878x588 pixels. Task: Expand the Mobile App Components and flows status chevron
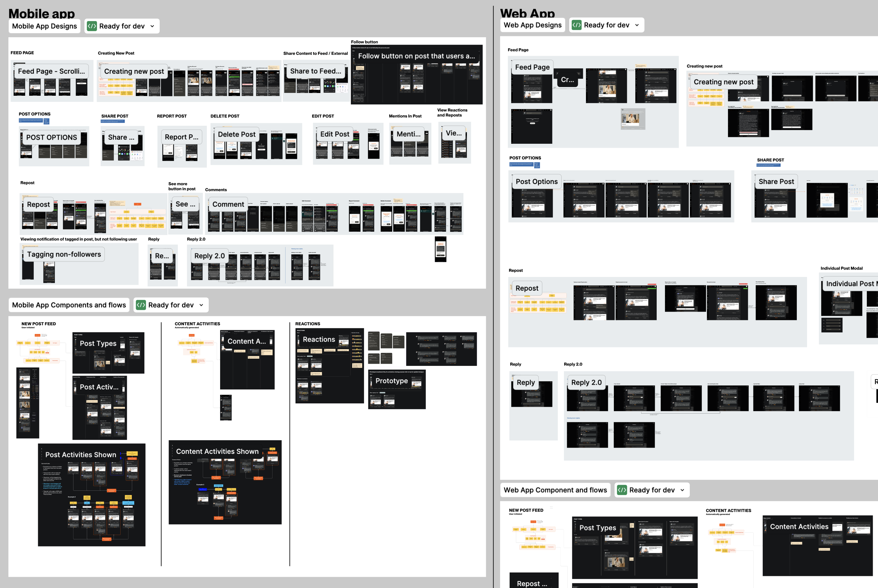[202, 305]
